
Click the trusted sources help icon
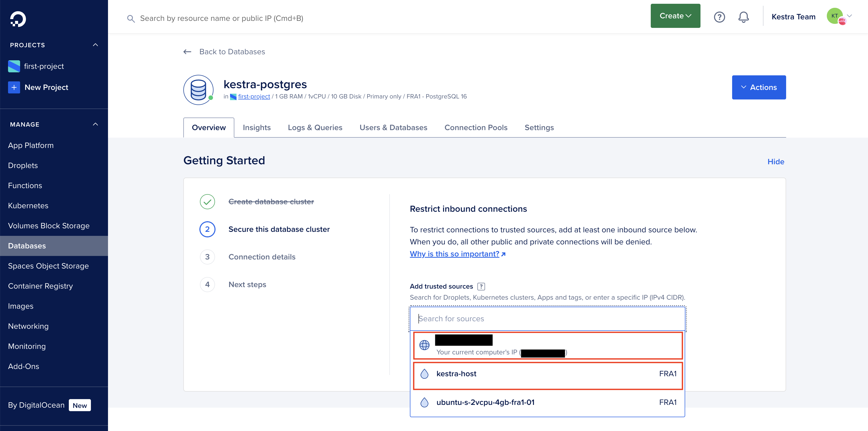click(x=481, y=286)
